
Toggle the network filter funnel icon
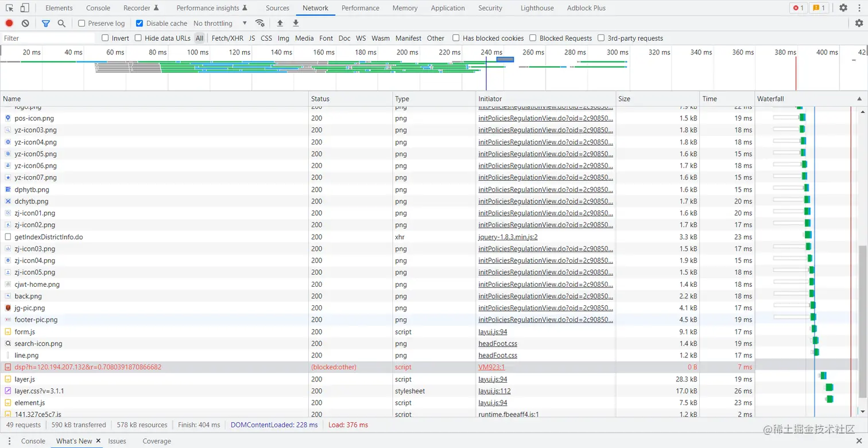tap(46, 24)
